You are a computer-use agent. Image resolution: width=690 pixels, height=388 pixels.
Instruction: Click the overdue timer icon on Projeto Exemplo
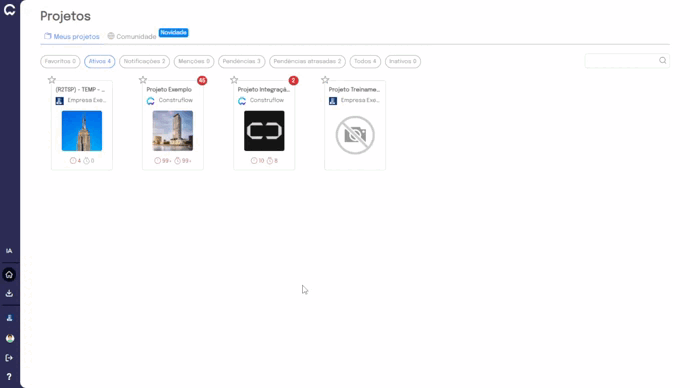tap(177, 161)
